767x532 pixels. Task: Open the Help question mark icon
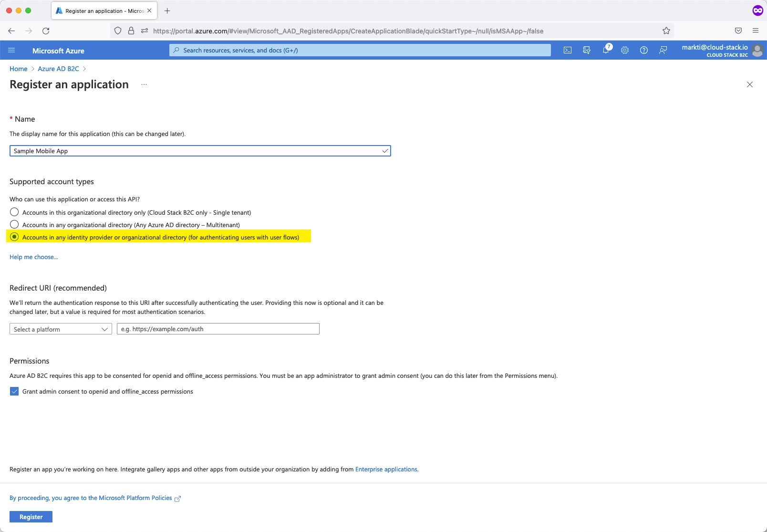644,50
